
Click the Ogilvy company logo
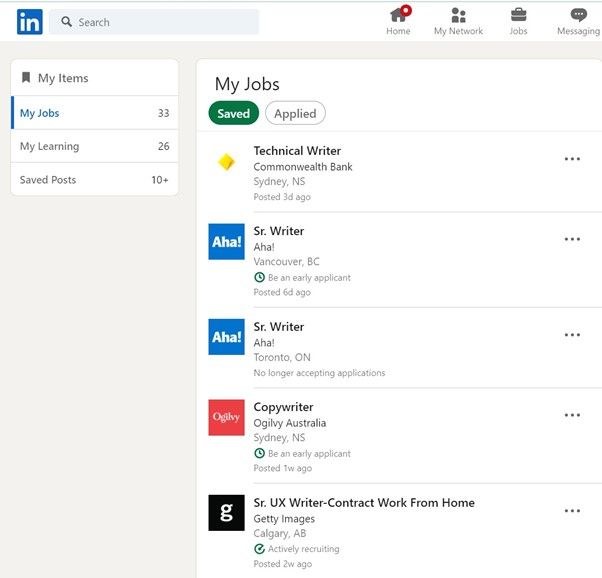coord(226,417)
